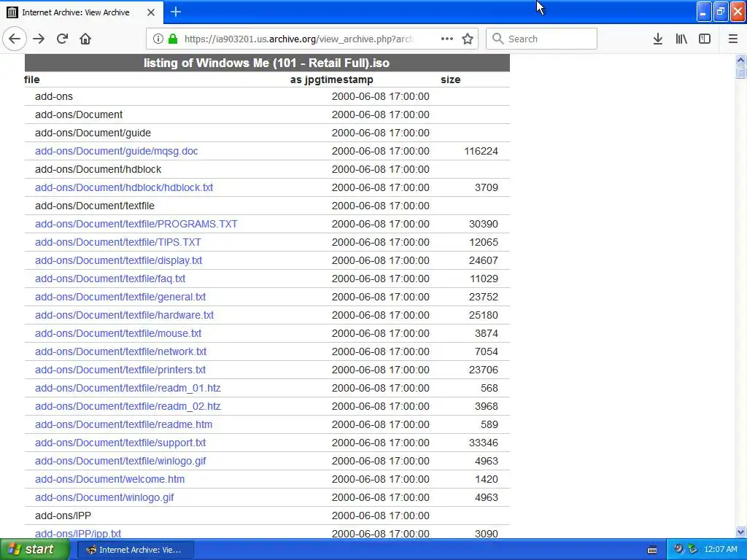Select the size value 116224

(x=481, y=151)
